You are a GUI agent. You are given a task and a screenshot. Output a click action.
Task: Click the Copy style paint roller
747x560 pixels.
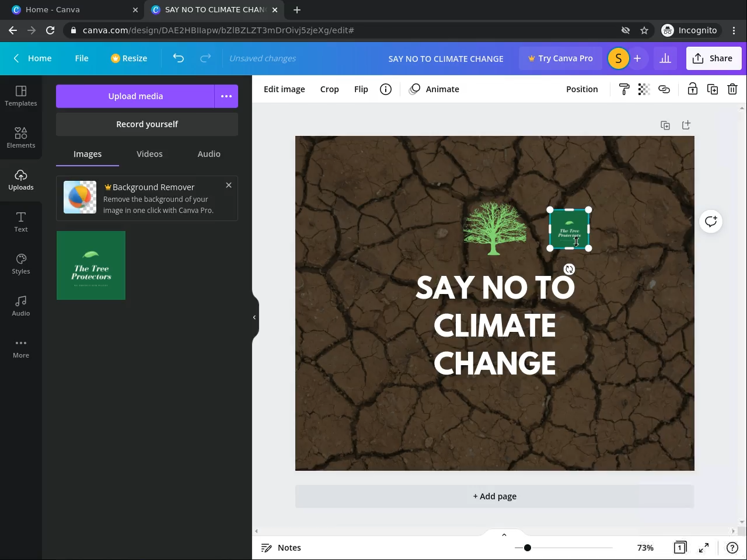624,89
